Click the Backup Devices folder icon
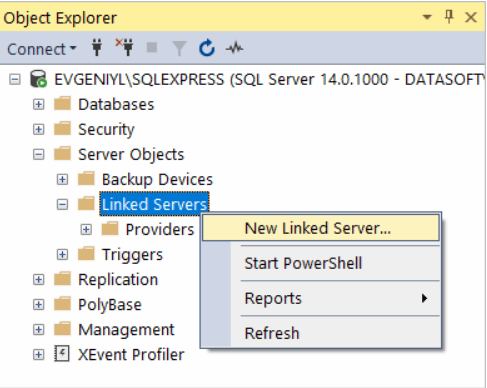Screen dimensions: 487x388 [x=86, y=179]
